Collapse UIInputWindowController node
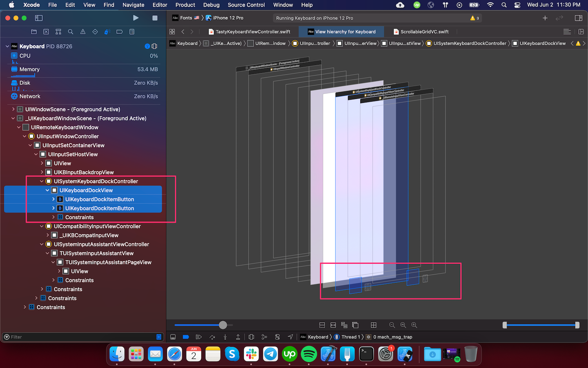 pyautogui.click(x=25, y=137)
